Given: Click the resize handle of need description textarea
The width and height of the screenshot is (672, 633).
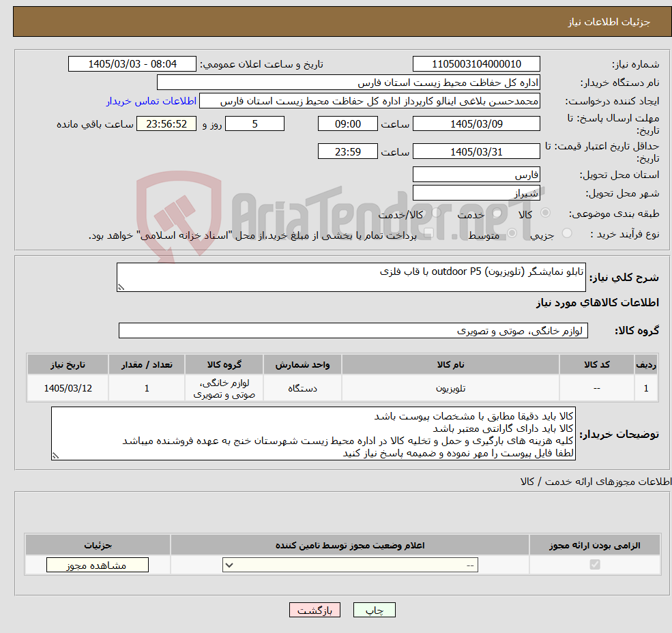Looking at the screenshot, I should [x=121, y=288].
